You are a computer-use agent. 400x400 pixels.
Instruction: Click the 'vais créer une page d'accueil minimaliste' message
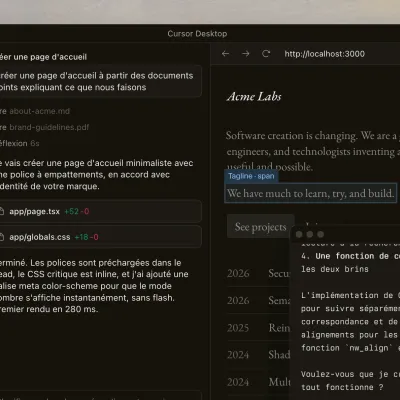pyautogui.click(x=97, y=175)
